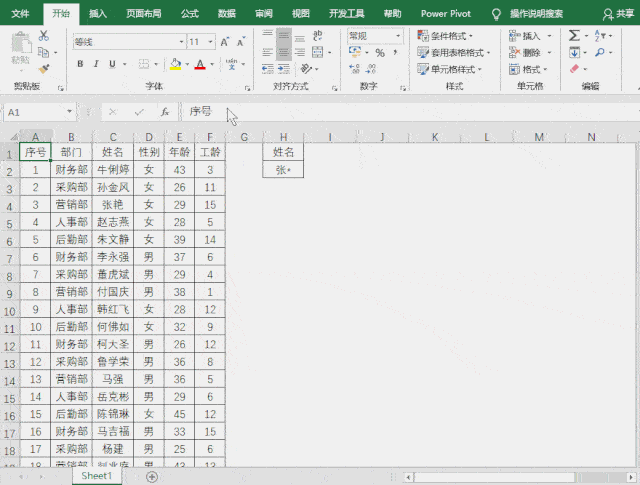Open 格式 format cells button
The image size is (640, 485).
(x=528, y=69)
